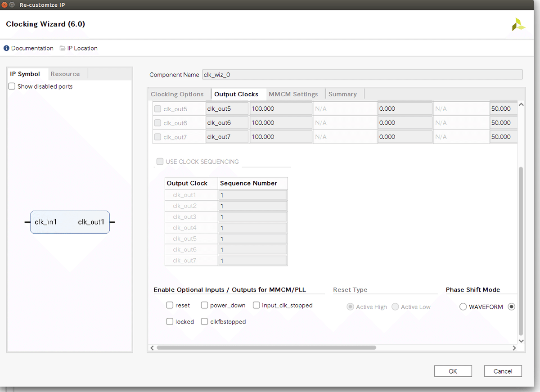Enable the input_clk_stopped checkbox

tap(256, 305)
